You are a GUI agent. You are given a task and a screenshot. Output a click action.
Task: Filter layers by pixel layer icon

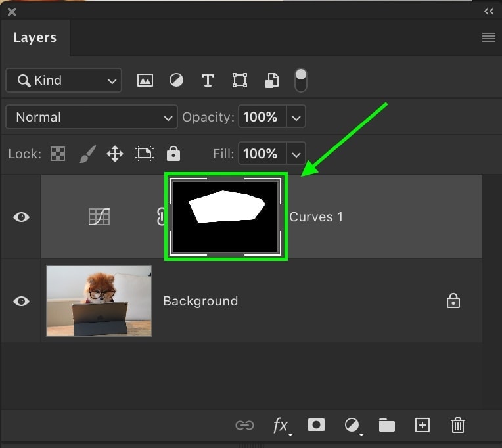(x=145, y=80)
